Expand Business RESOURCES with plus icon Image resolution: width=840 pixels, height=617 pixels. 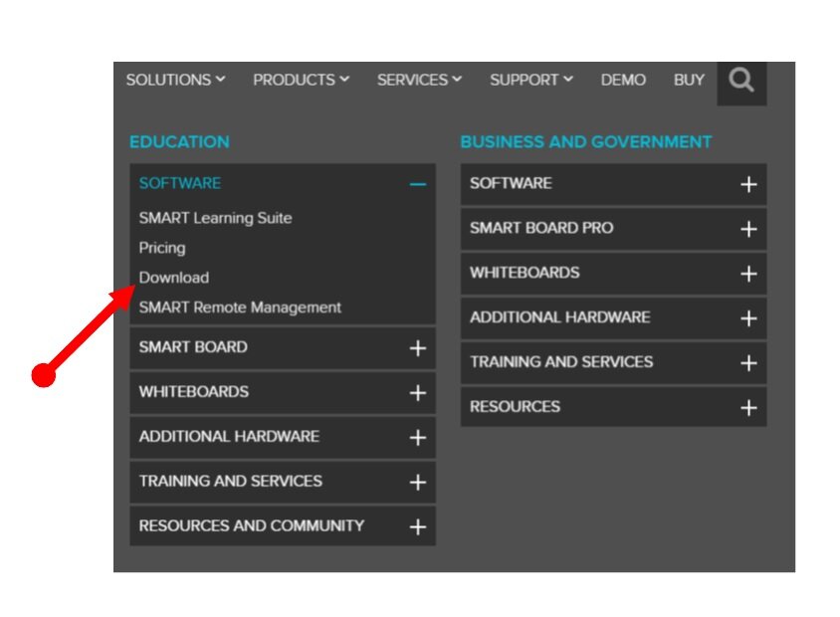pos(748,408)
